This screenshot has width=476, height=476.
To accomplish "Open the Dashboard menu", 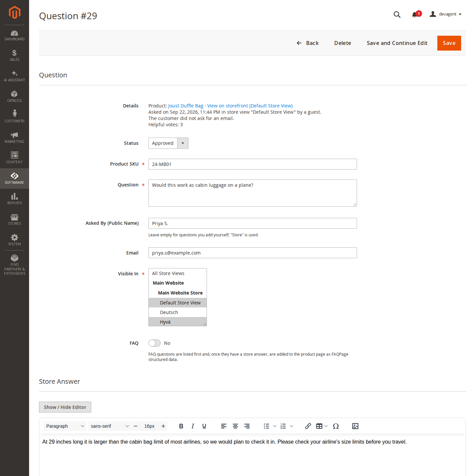I will click(15, 35).
